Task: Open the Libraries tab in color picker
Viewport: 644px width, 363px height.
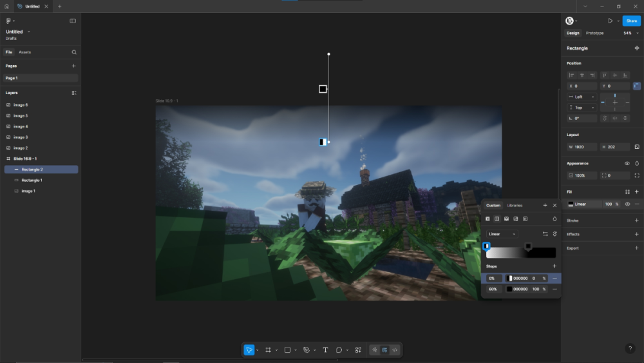Action: [515, 206]
